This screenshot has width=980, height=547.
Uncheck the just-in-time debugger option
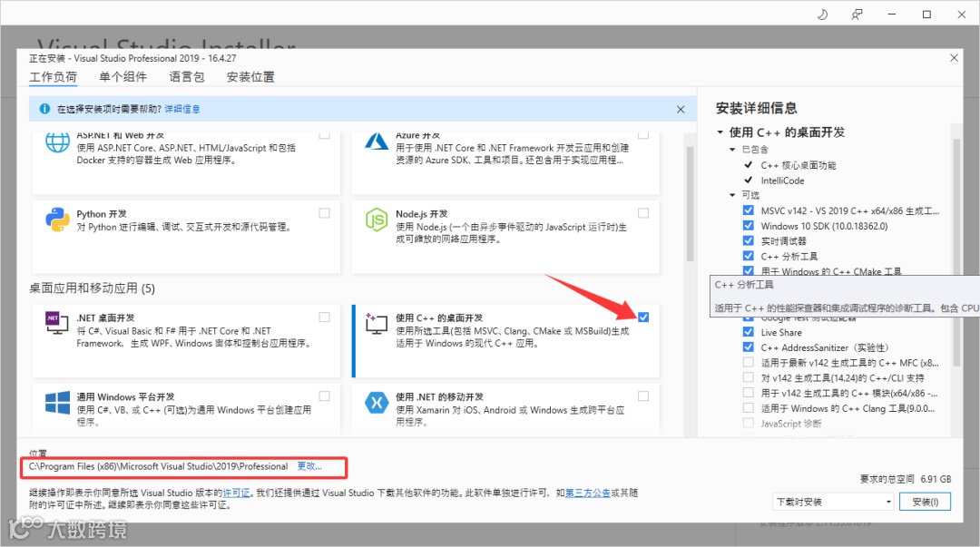tap(748, 240)
